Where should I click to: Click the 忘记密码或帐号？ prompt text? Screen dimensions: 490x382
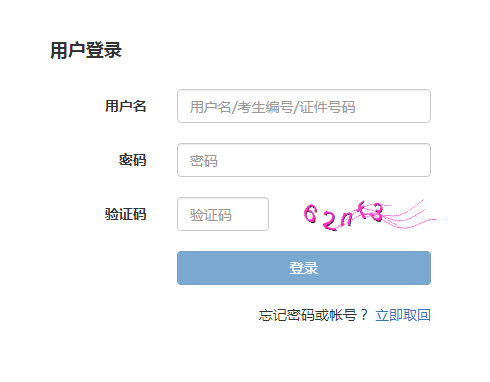313,315
